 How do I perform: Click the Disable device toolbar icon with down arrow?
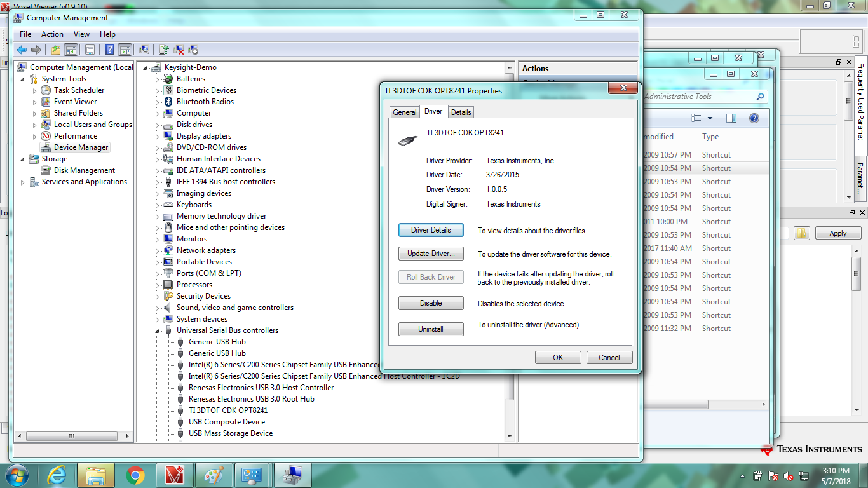(x=193, y=50)
